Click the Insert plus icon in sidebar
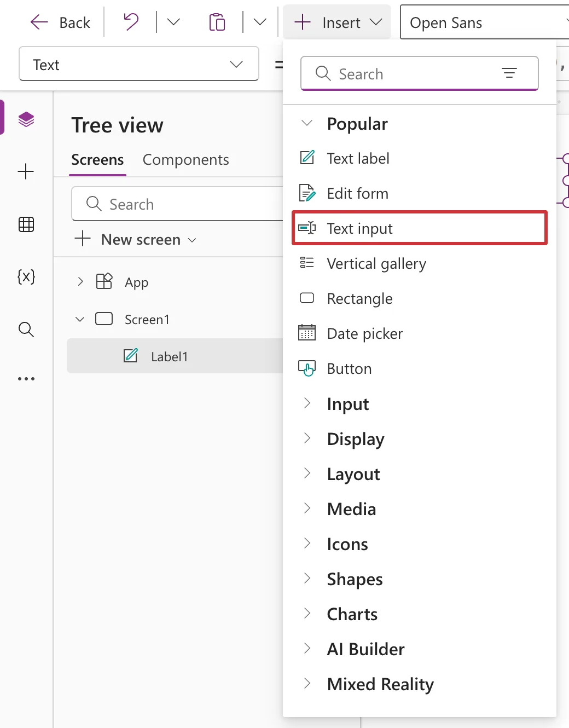 [x=26, y=171]
